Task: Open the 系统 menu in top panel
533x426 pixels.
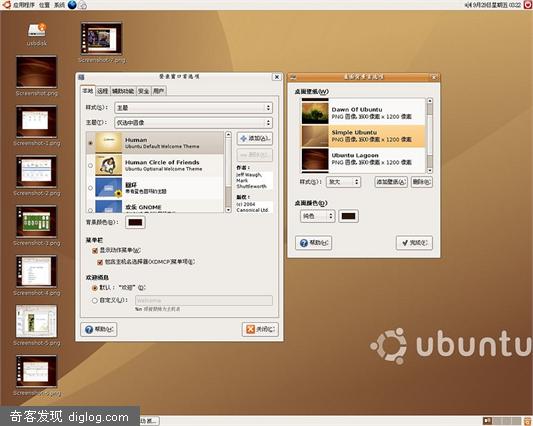Action: (x=59, y=5)
